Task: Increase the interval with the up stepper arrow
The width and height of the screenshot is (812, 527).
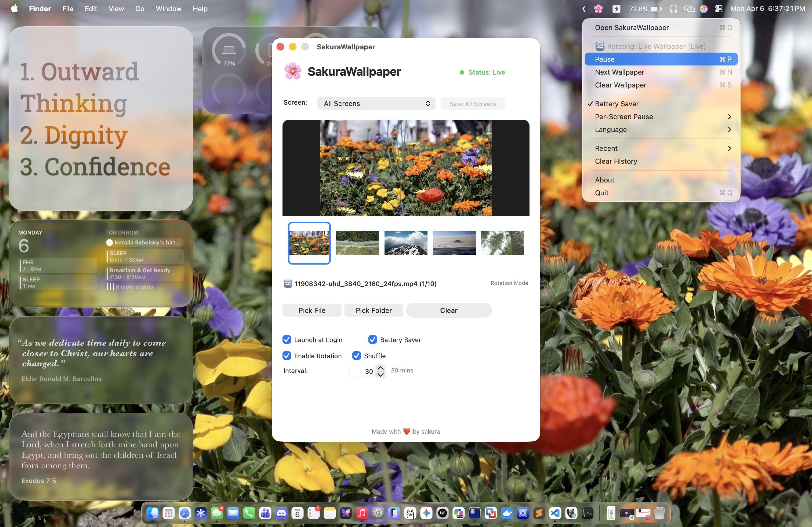Action: pos(380,368)
